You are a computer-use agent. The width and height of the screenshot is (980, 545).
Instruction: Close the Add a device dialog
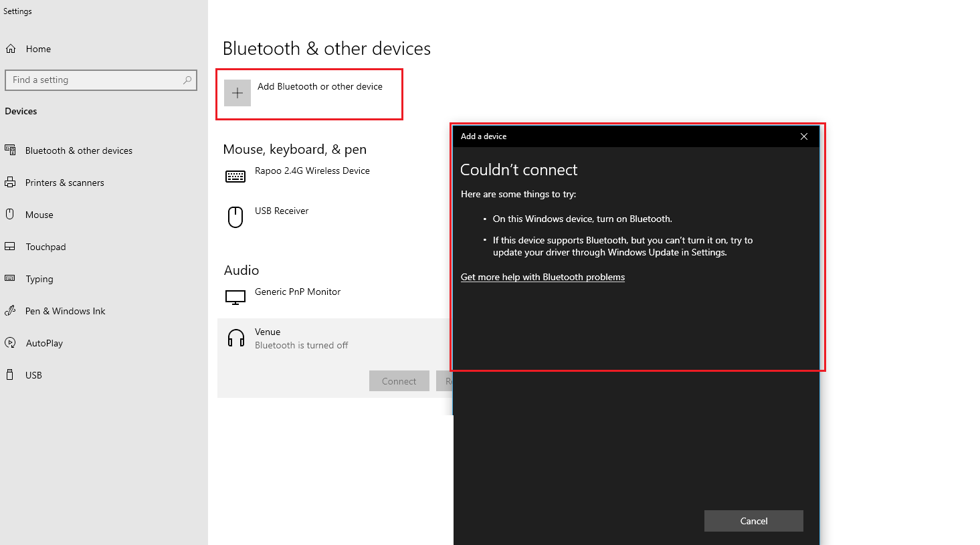pos(804,136)
